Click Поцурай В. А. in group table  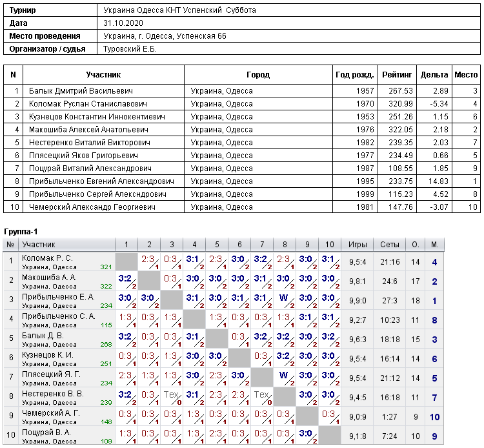click(x=46, y=433)
